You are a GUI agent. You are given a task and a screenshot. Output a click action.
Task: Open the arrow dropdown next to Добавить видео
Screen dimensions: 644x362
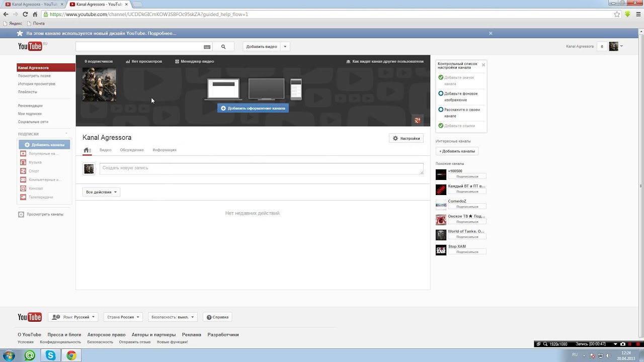[x=285, y=47]
